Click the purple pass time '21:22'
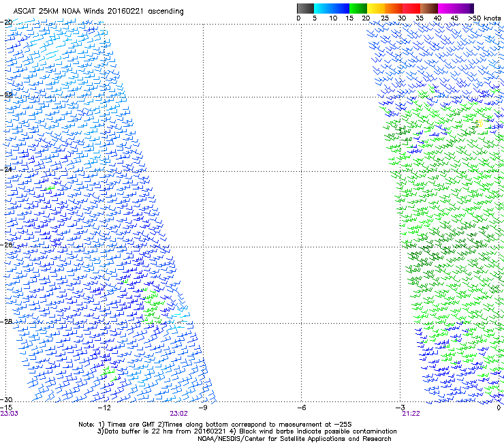 click(411, 414)
